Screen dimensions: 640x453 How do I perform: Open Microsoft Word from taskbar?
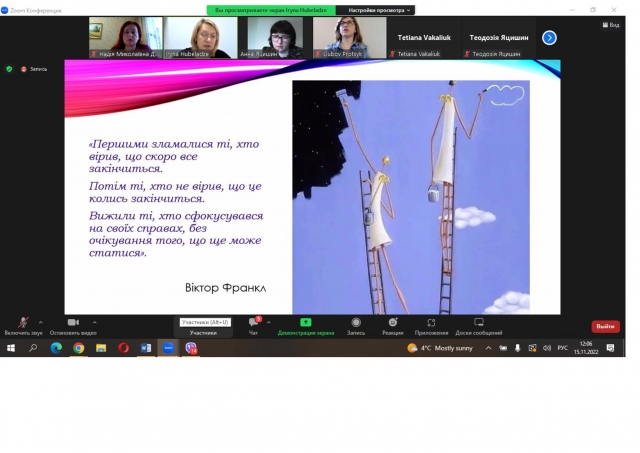click(x=146, y=348)
